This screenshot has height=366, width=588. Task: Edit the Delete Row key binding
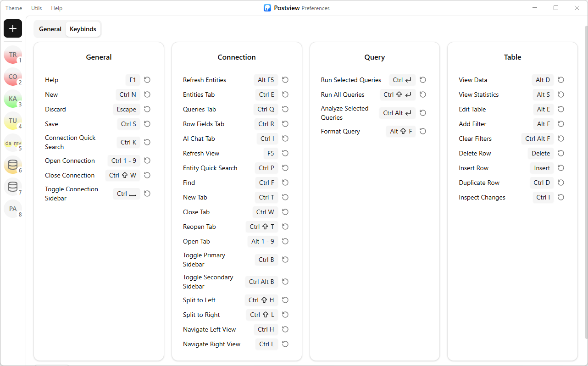pos(540,153)
